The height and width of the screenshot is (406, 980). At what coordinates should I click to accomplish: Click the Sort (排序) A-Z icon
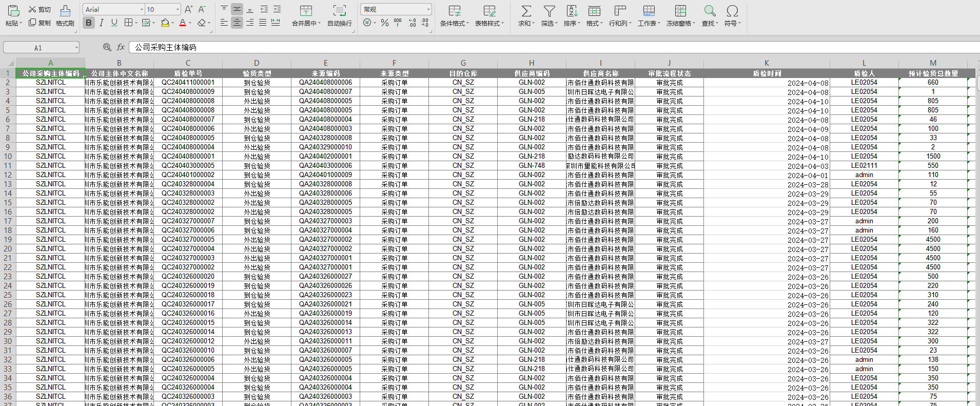572,11
